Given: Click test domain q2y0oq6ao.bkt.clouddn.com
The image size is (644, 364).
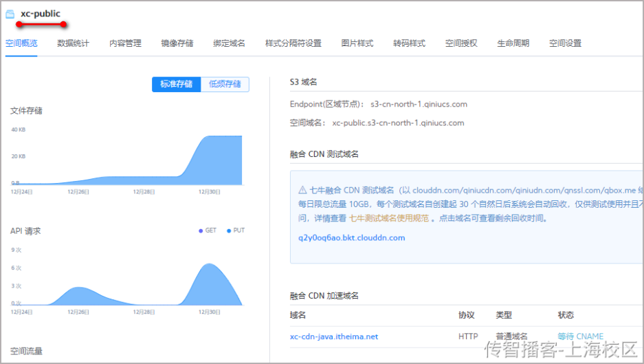Looking at the screenshot, I should [x=352, y=237].
